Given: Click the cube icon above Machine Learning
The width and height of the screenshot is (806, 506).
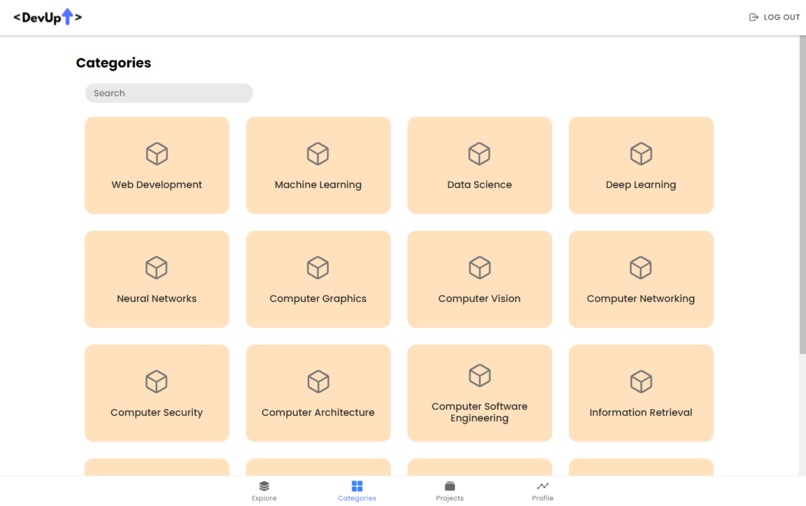Looking at the screenshot, I should (318, 154).
